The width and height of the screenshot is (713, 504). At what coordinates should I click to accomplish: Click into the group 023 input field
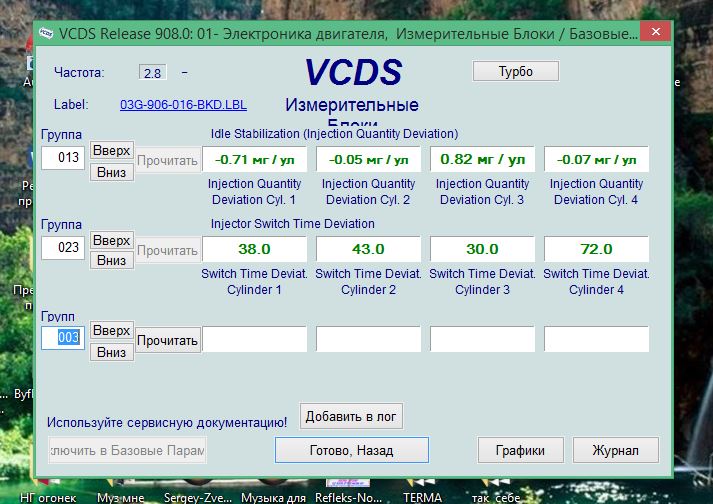click(x=63, y=249)
